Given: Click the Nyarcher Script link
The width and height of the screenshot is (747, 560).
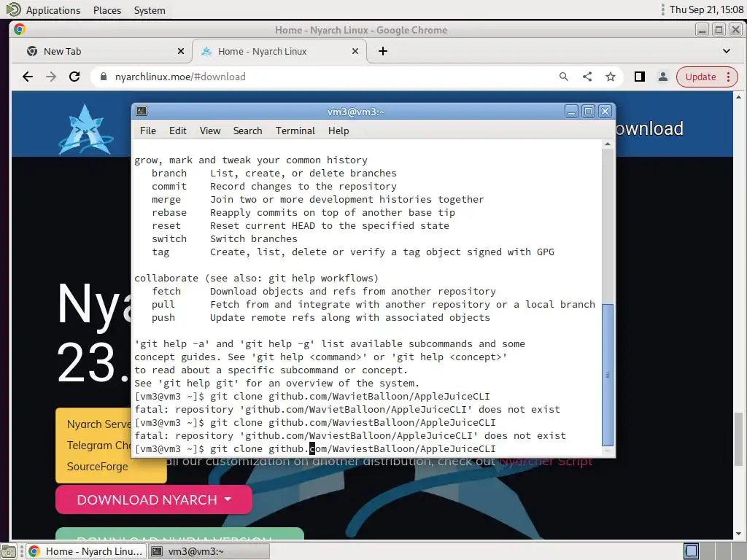Looking at the screenshot, I should pyautogui.click(x=546, y=462).
